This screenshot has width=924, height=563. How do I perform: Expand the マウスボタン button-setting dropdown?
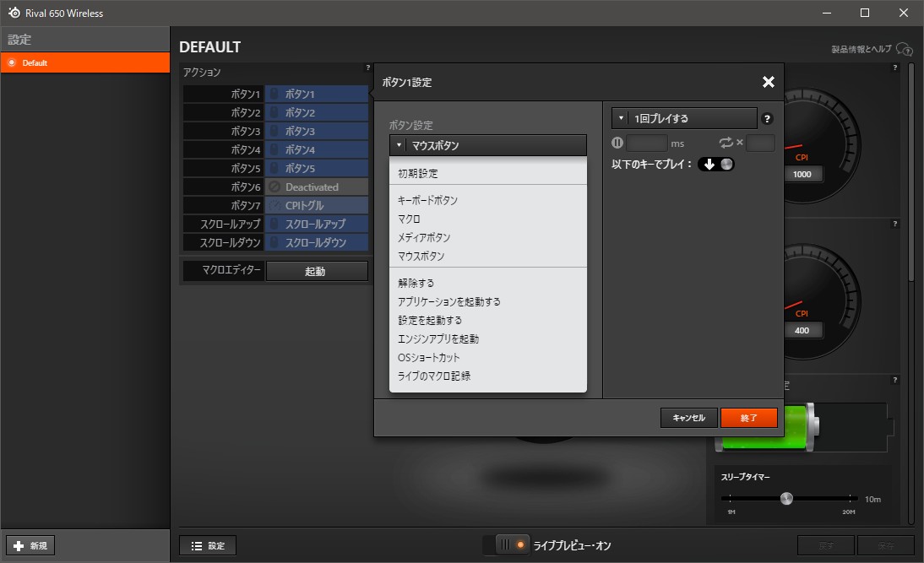tap(488, 145)
